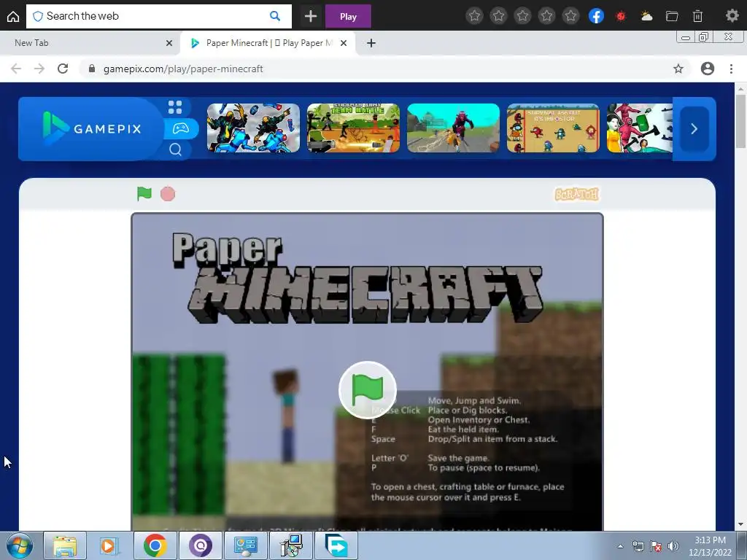Close the Paper Minecraft tab

tap(344, 43)
